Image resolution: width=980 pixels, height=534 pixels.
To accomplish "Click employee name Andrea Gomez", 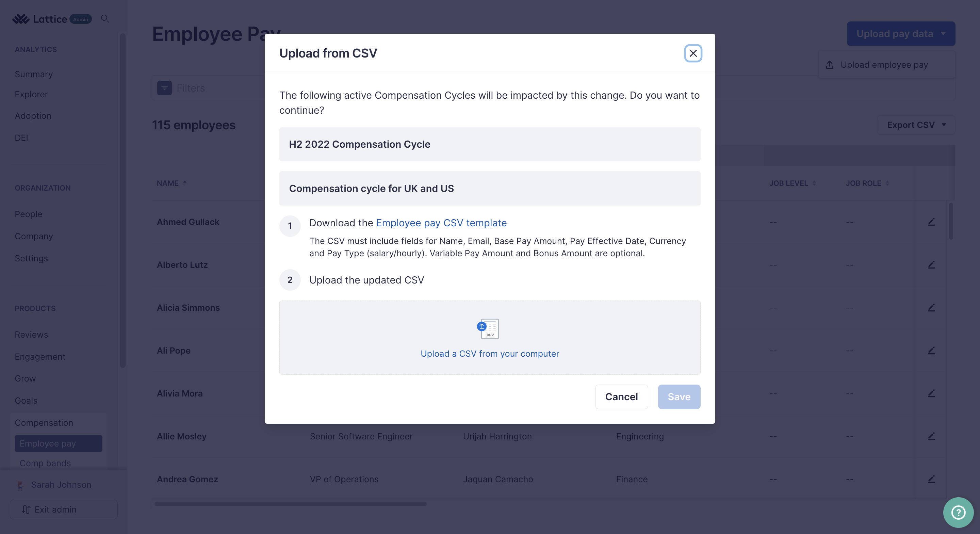I will [x=187, y=479].
